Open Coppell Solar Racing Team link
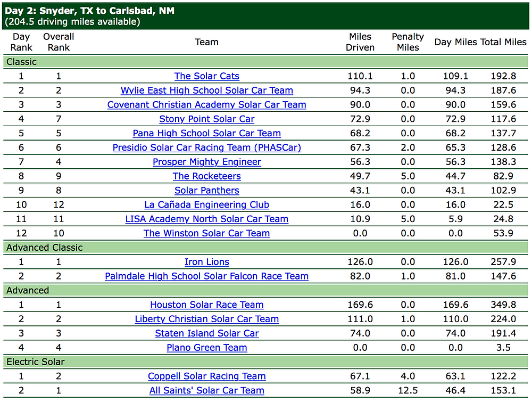Image resolution: width=532 pixels, height=402 pixels. pos(206,376)
